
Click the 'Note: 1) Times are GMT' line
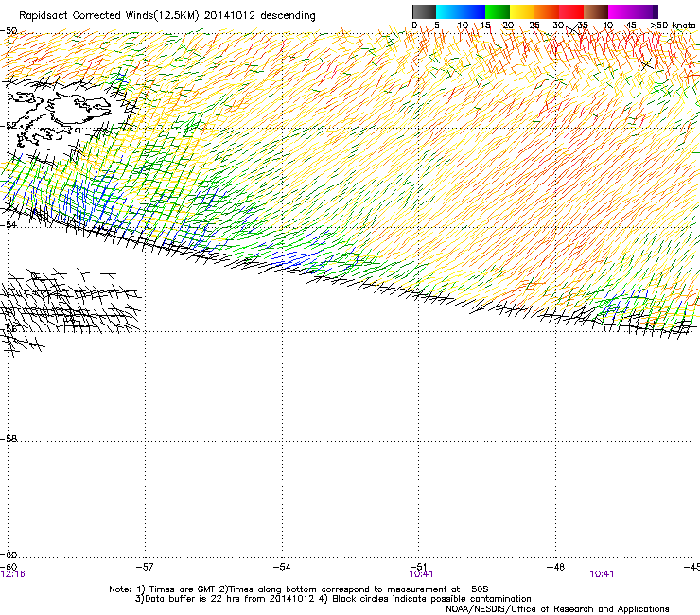(299, 589)
